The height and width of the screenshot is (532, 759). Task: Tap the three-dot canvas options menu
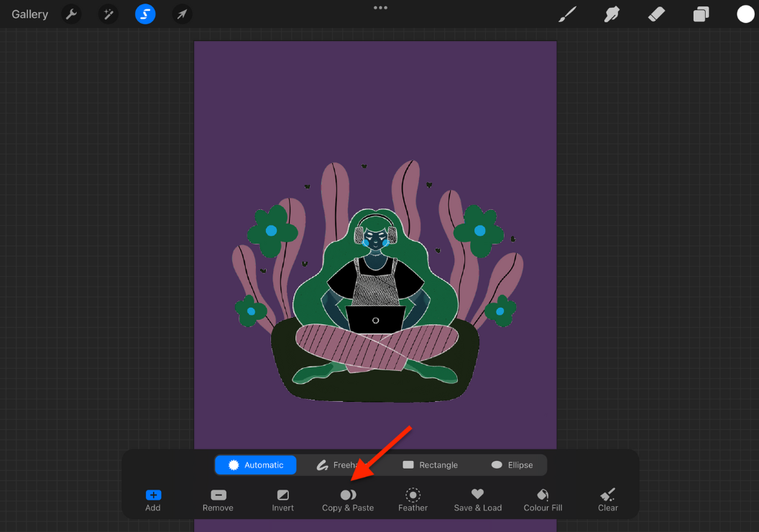click(380, 8)
